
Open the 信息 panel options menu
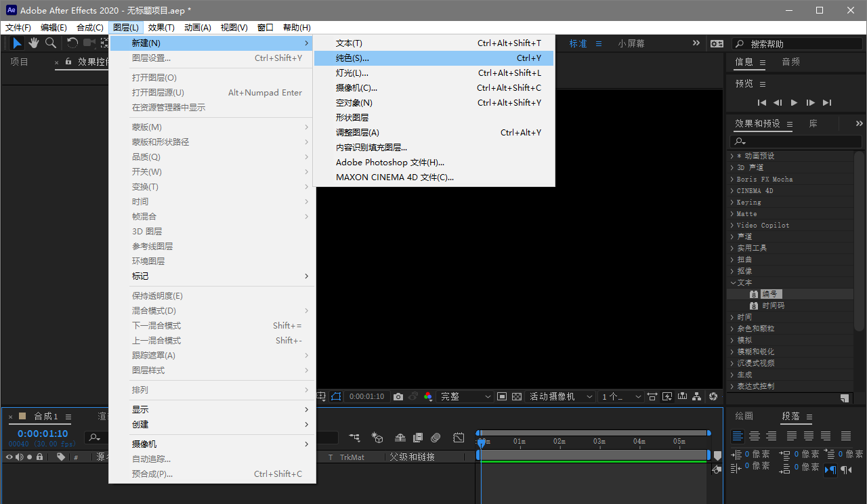click(763, 62)
